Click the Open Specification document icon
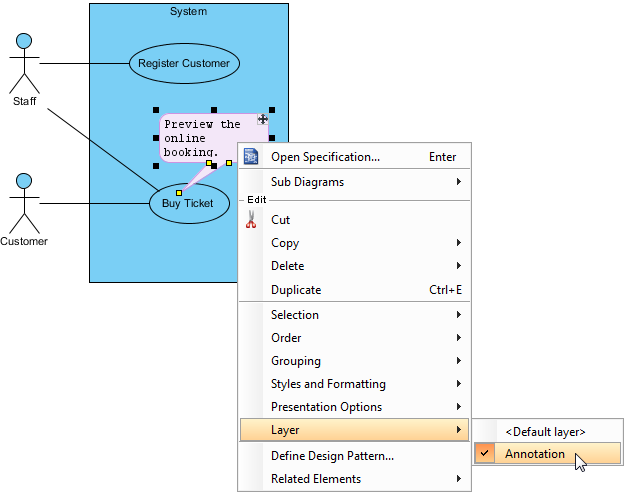Screen dimensions: 626x494 click(x=251, y=156)
